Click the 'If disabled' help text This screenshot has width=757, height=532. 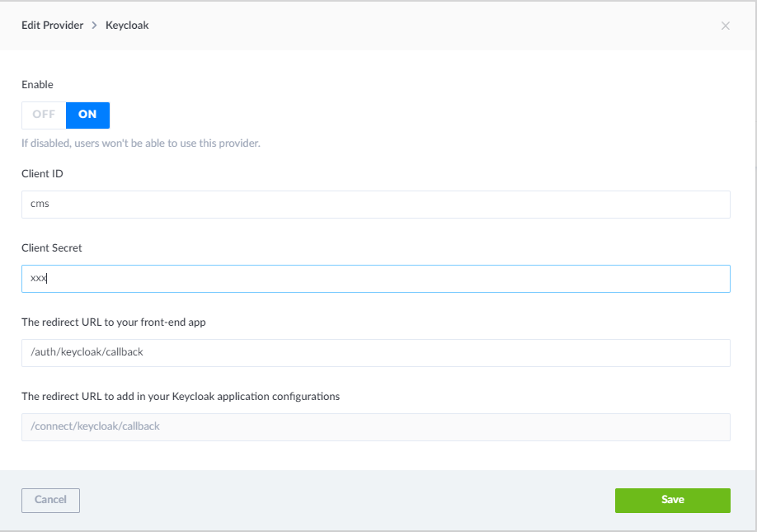point(140,144)
